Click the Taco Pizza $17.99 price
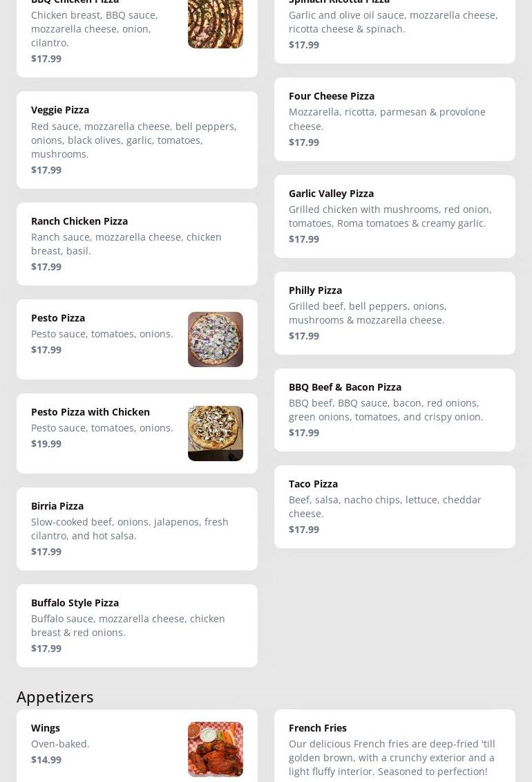This screenshot has height=782, width=532. click(x=304, y=530)
